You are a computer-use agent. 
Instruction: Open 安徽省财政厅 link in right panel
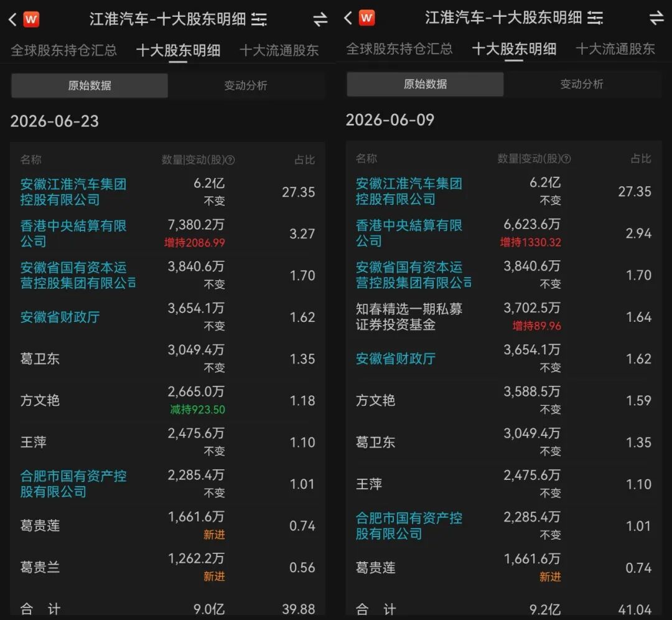click(x=396, y=359)
